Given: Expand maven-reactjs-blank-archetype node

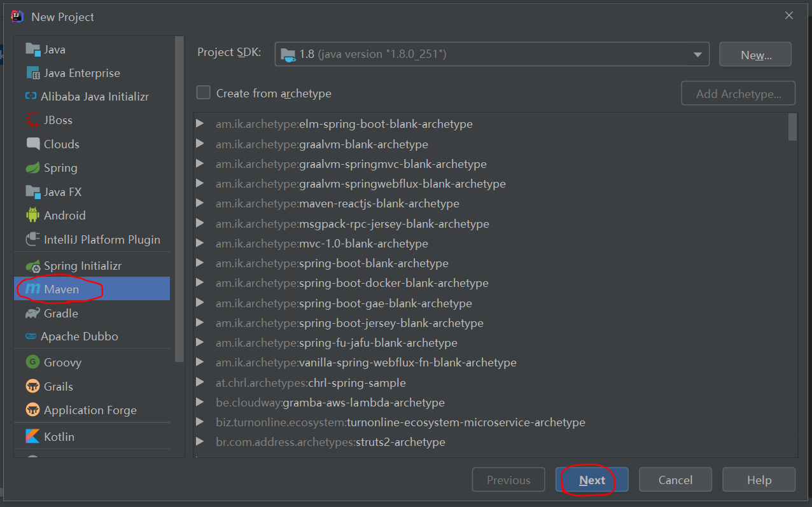Looking at the screenshot, I should click(200, 203).
